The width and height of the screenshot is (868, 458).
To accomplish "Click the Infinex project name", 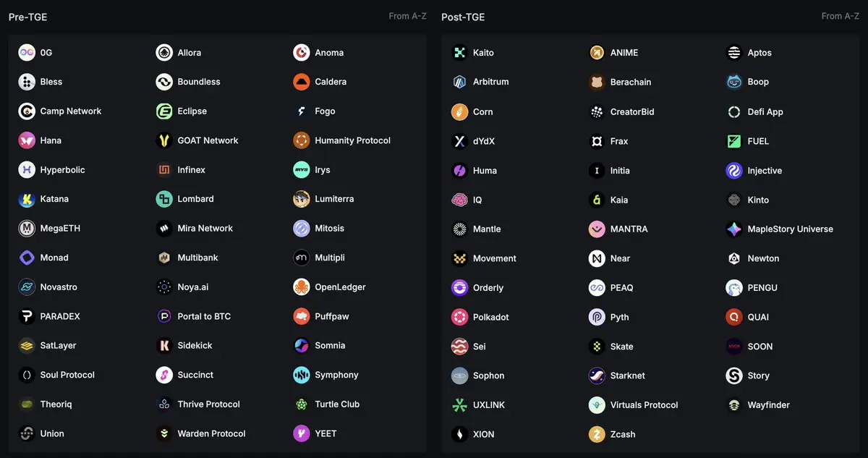I will [x=192, y=169].
